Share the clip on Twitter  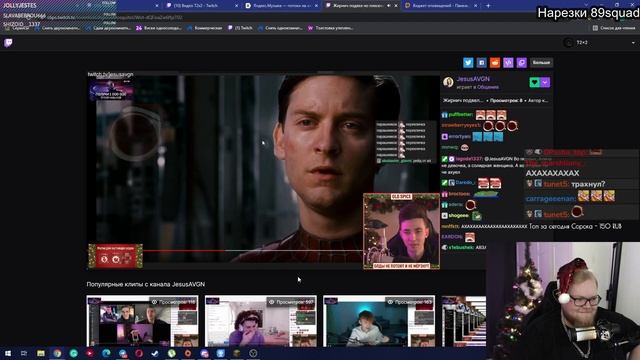click(468, 62)
